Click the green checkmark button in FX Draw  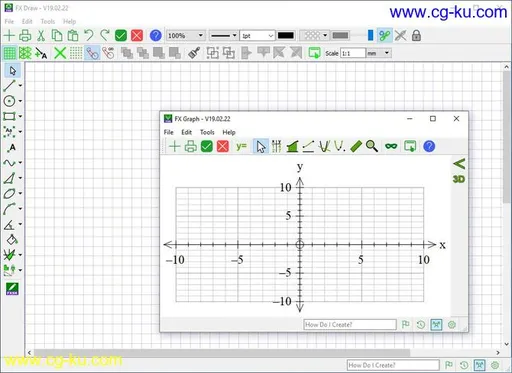coord(121,35)
